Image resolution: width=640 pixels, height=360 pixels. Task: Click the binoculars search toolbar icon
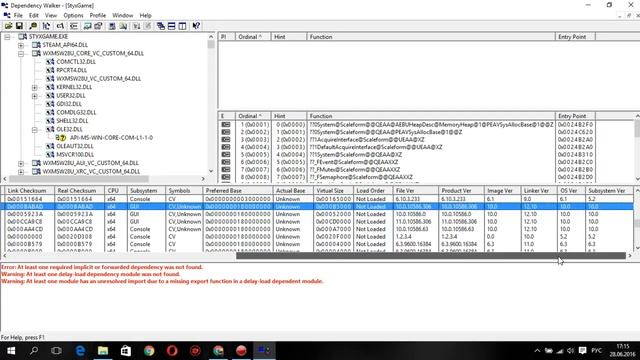33,26
